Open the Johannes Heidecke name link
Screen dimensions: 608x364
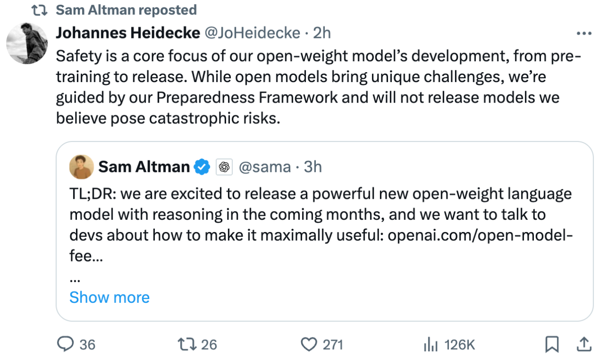coord(128,33)
